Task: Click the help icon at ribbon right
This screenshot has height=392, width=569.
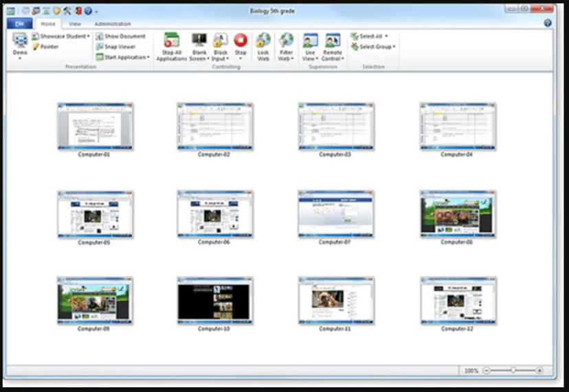Action: [x=548, y=23]
